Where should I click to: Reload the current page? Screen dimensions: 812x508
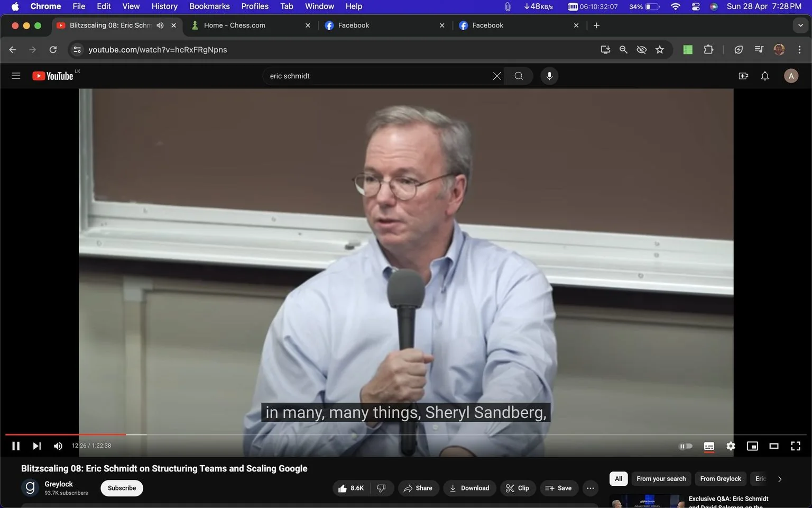pyautogui.click(x=53, y=50)
